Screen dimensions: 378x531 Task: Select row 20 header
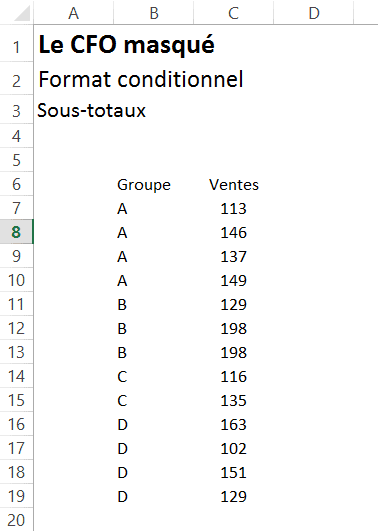click(x=16, y=519)
